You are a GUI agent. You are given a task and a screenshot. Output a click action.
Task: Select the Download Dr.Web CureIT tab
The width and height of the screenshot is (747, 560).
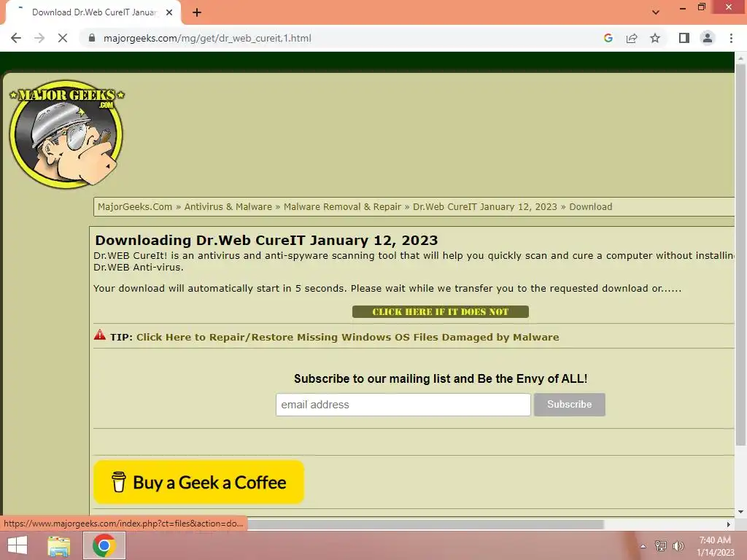point(93,12)
